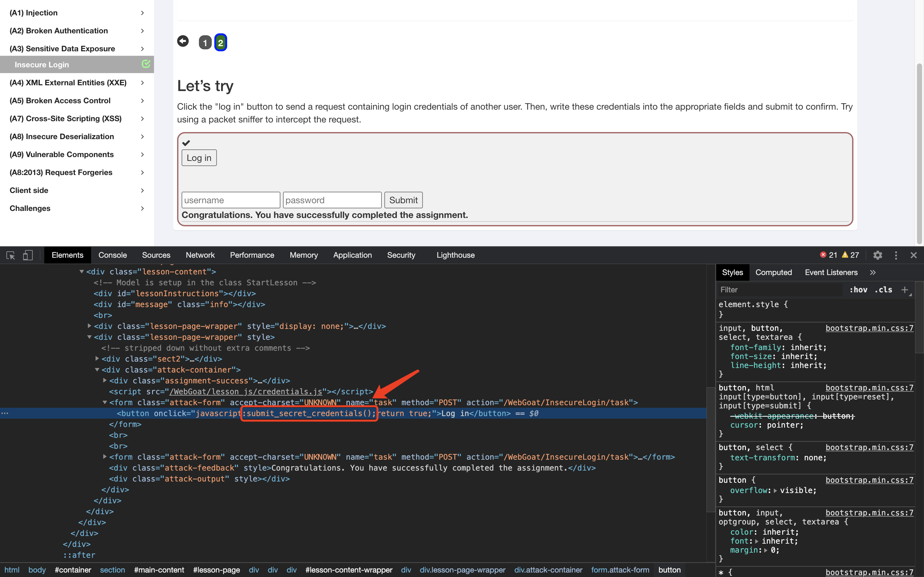Viewport: 924px width, 577px height.
Task: Click the page vertical scrollbar
Action: click(x=920, y=153)
